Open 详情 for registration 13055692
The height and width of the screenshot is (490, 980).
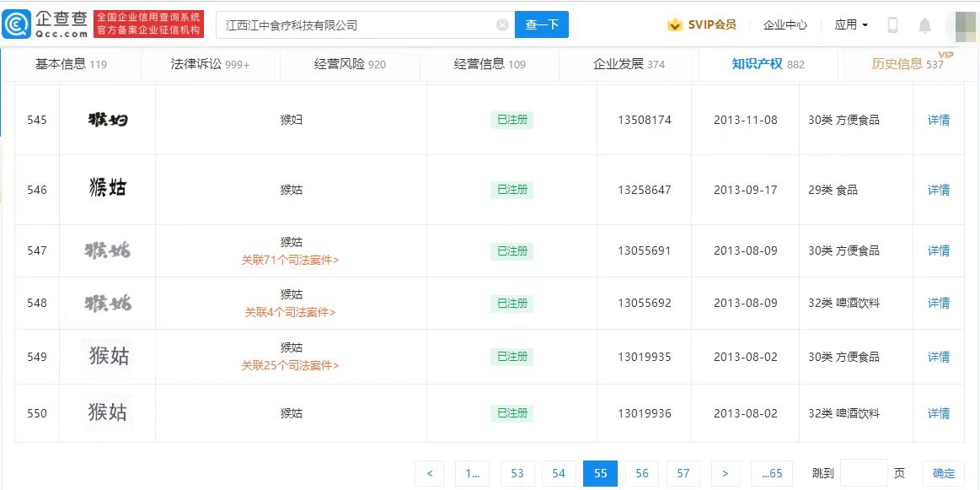[938, 303]
